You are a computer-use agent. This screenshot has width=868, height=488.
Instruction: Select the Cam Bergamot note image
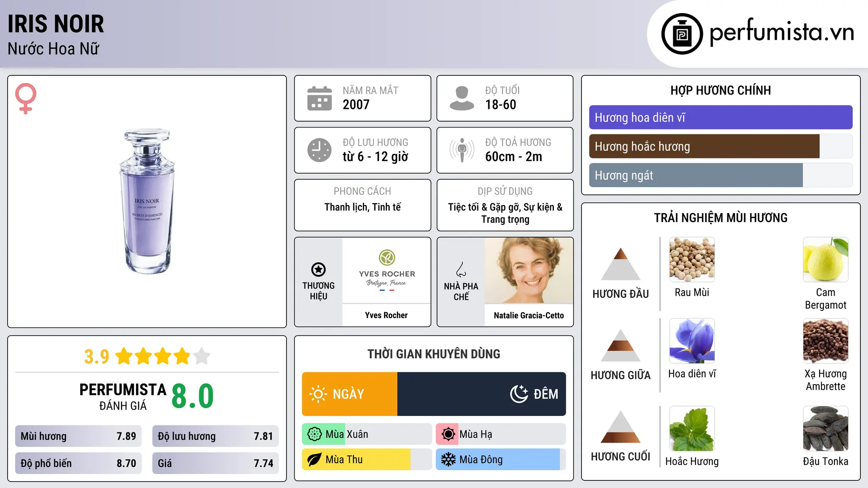point(826,260)
